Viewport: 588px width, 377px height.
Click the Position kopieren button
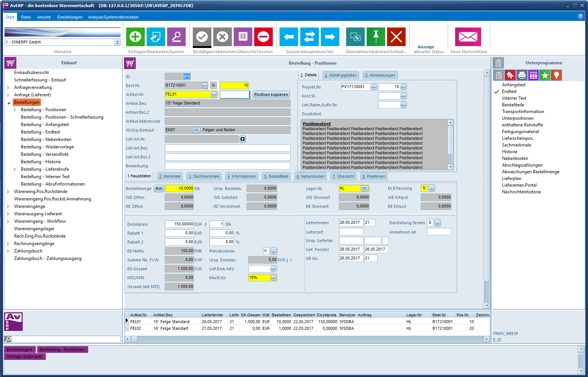pos(271,94)
